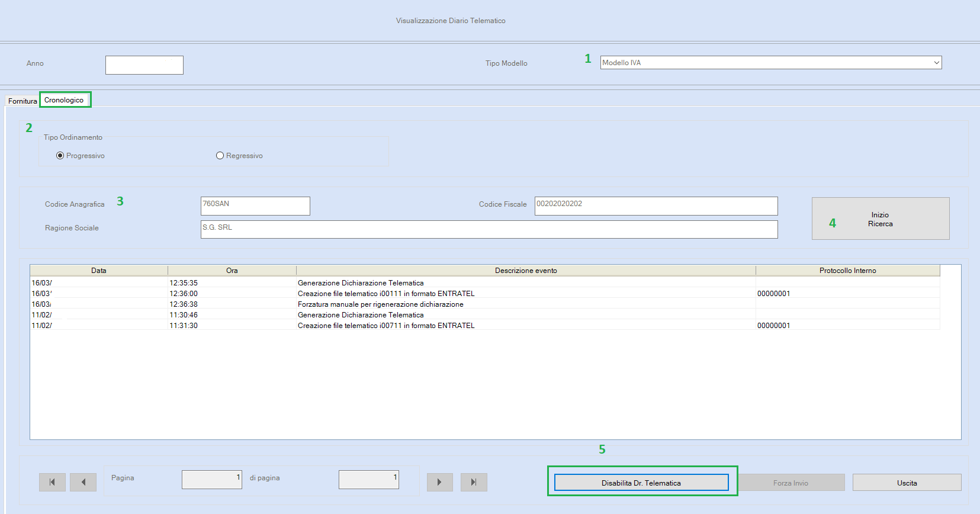The height and width of the screenshot is (514, 980).
Task: Switch to the Cronologico tab
Action: (x=64, y=100)
